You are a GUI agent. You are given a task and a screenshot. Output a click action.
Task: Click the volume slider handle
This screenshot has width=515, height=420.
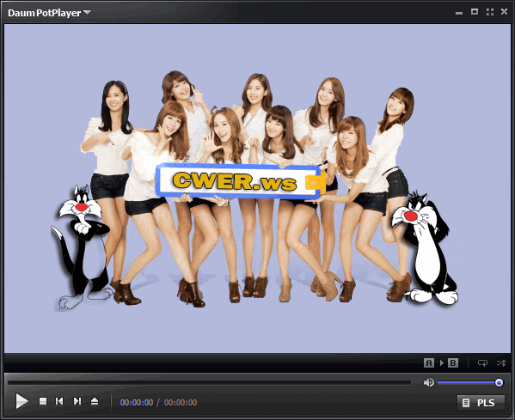(x=499, y=382)
